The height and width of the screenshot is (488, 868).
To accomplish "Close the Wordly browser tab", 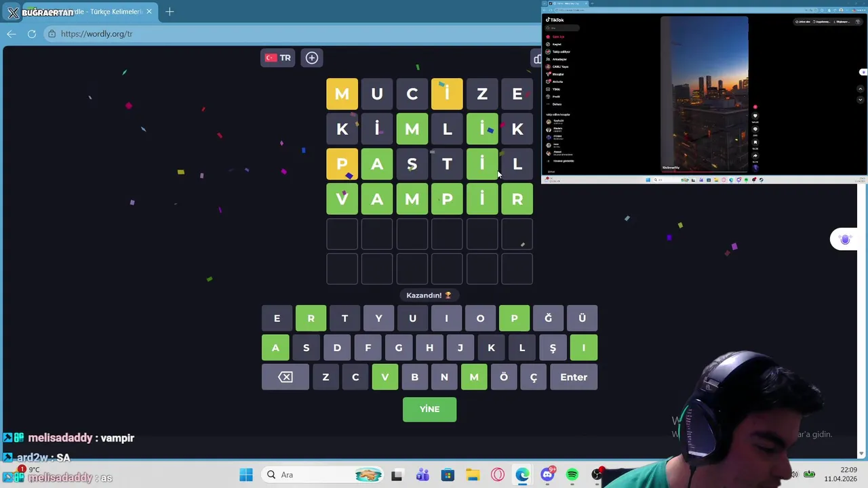I will (149, 12).
